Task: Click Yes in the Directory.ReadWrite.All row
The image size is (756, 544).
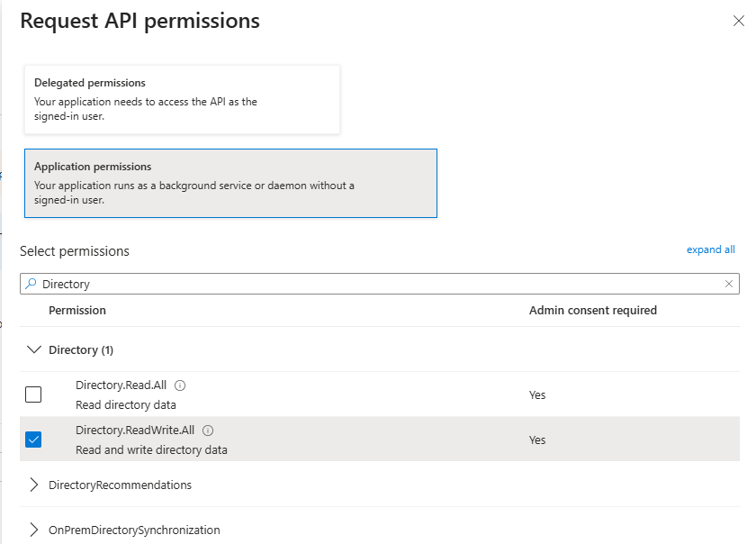Action: 537,440
